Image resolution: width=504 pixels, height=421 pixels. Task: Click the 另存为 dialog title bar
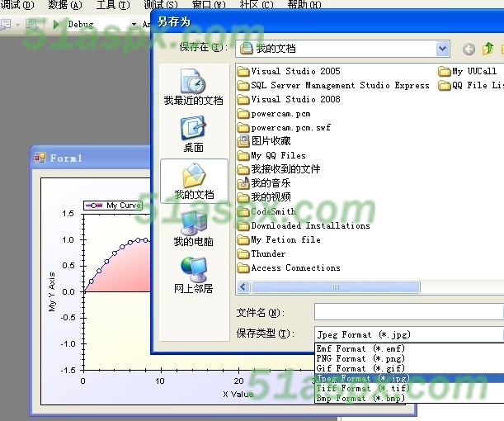[327, 21]
